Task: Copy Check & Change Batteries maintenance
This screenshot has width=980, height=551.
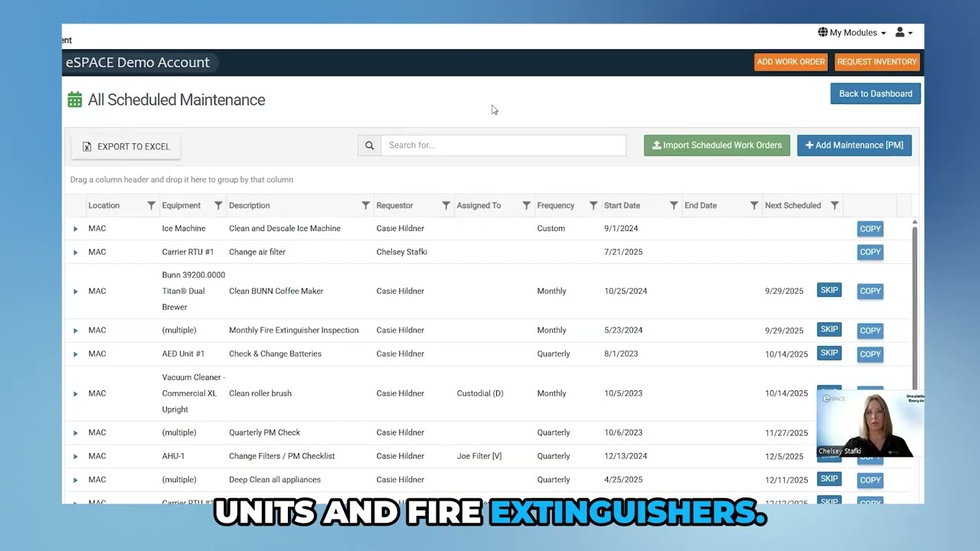Action: [x=870, y=354]
